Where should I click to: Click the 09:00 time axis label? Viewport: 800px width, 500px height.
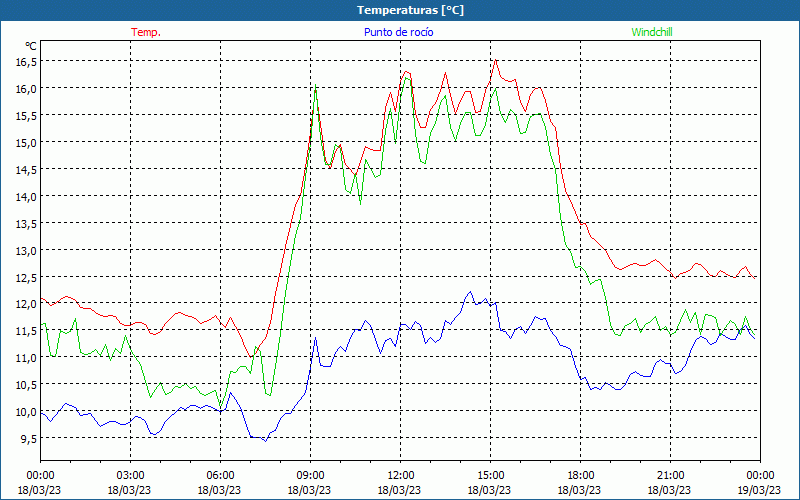(x=310, y=475)
